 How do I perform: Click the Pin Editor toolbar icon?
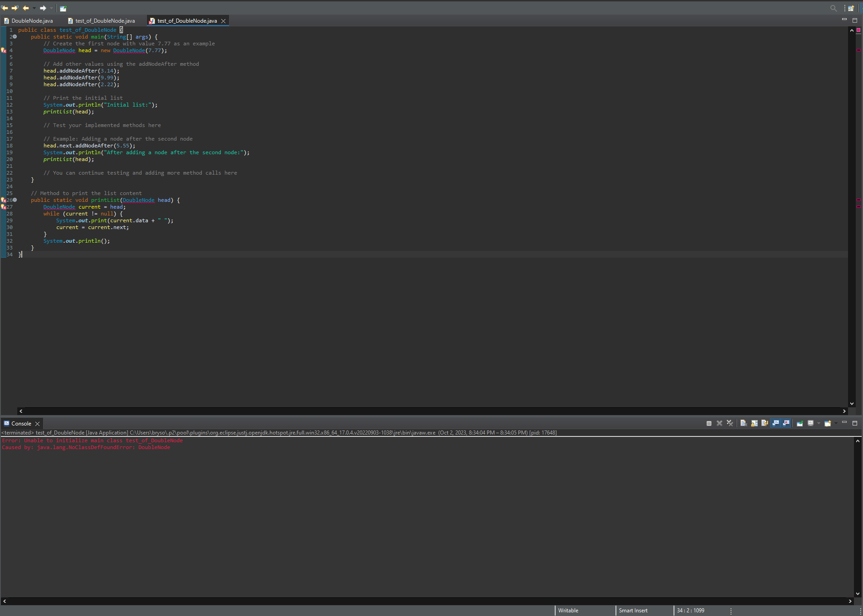click(x=63, y=8)
